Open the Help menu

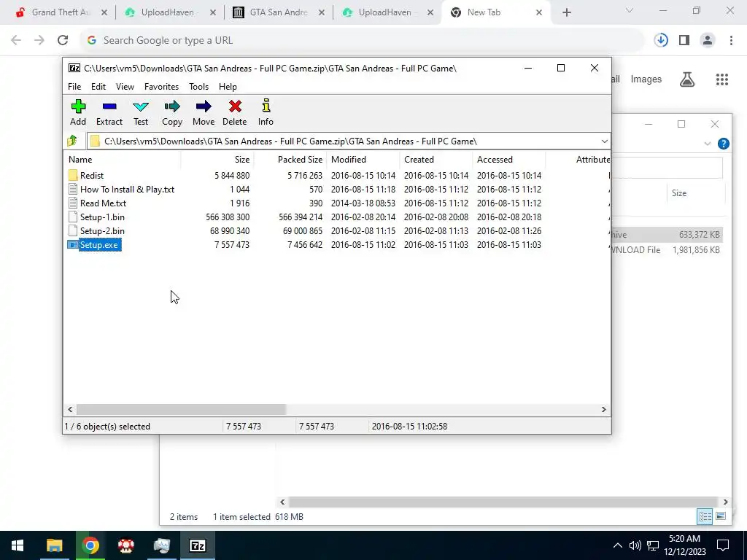(x=228, y=87)
